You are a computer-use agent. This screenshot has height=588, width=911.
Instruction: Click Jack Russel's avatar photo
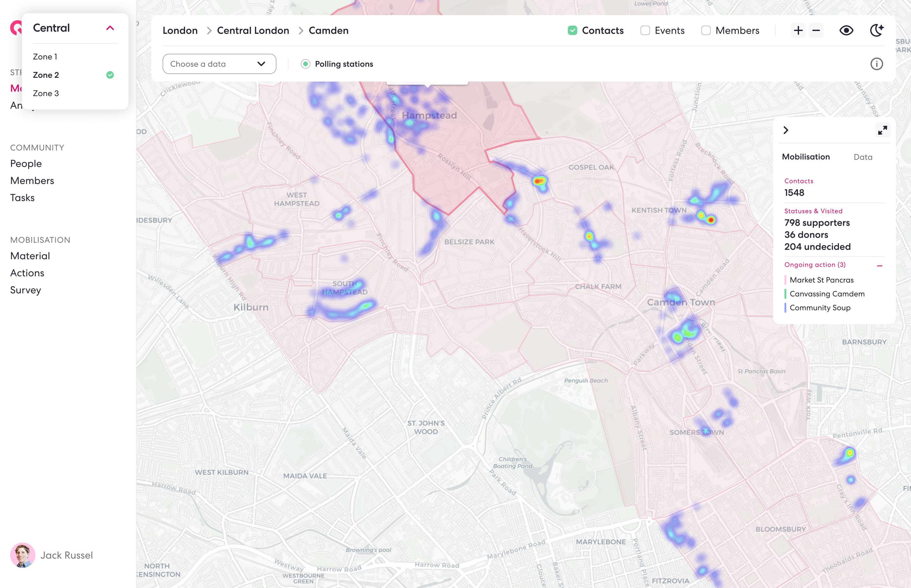(x=23, y=555)
